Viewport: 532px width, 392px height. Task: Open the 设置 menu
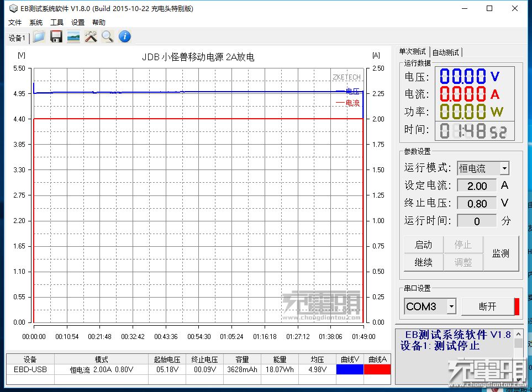tap(78, 23)
